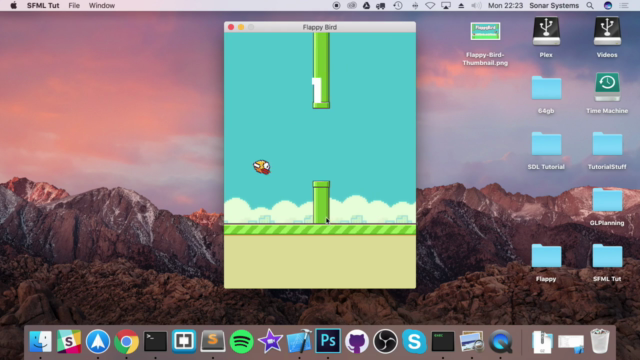Open the Sonar Systems user menu
Viewport: 640px width, 360px height.
tap(554, 5)
